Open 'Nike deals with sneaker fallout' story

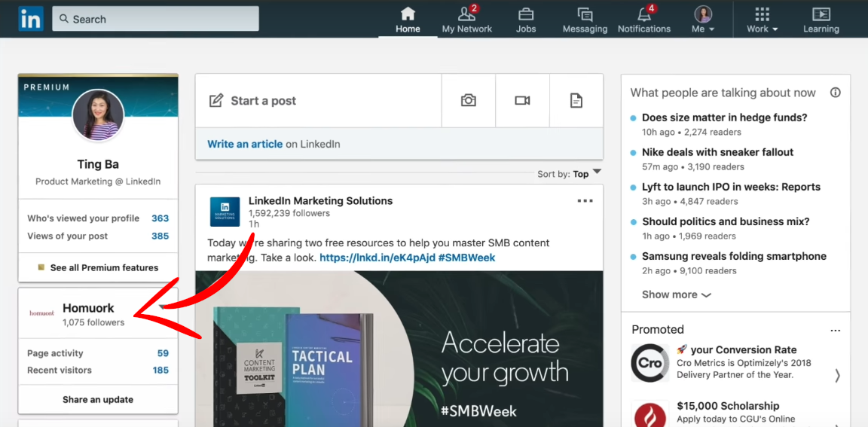coord(717,152)
